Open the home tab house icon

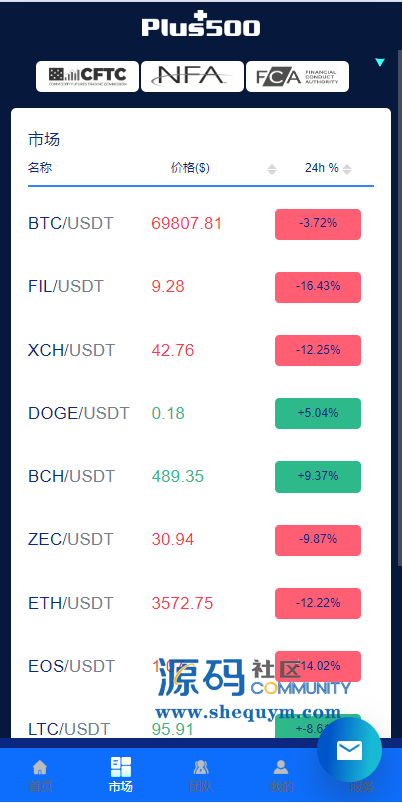tap(39, 767)
